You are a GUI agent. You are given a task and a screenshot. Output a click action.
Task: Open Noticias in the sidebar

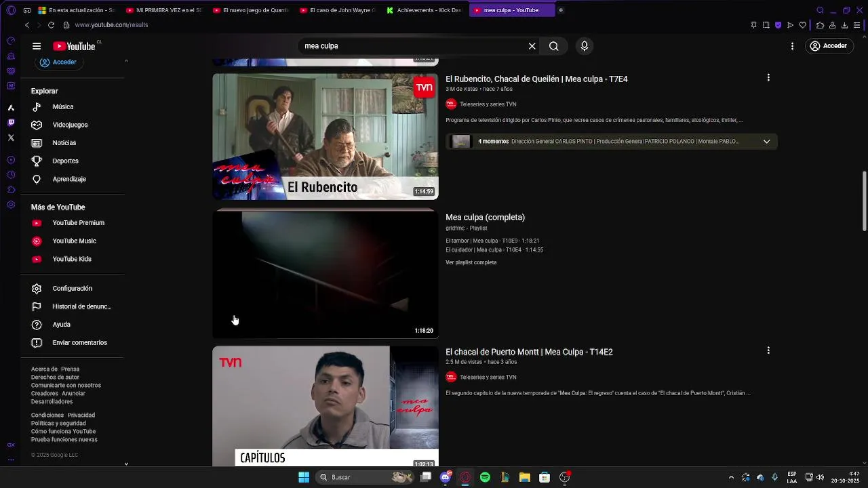click(64, 143)
